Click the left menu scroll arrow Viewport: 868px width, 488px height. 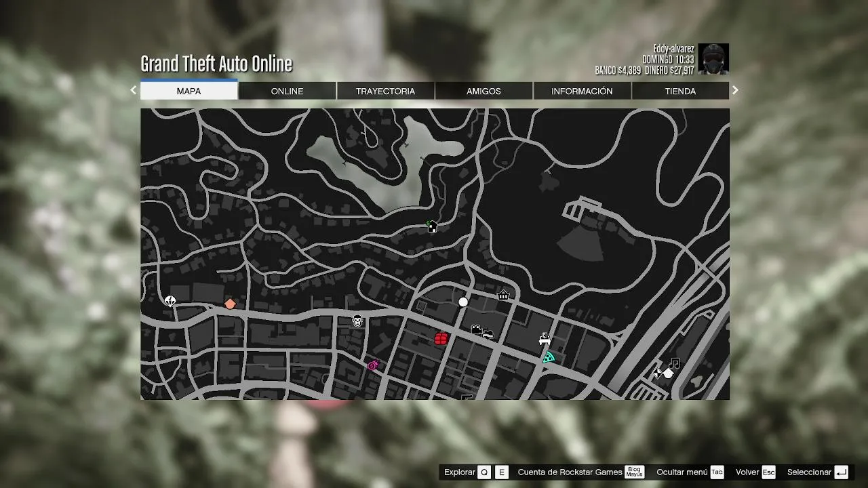tap(134, 90)
